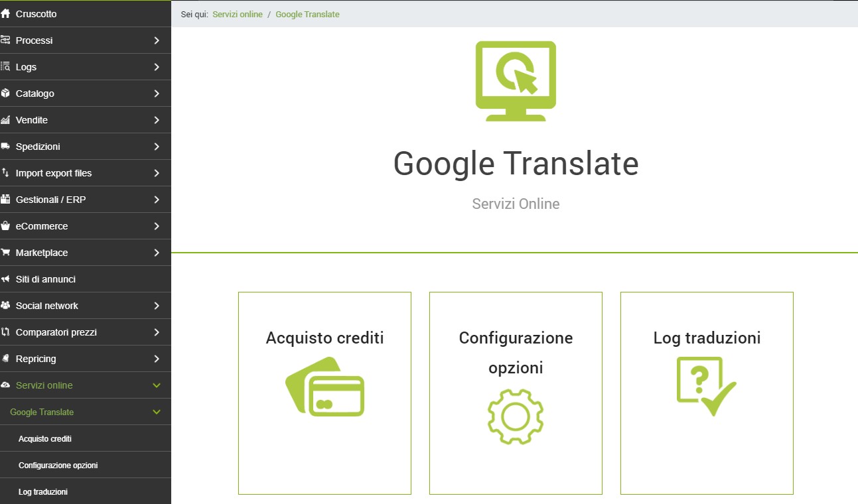Click the large Google Translate monitor icon
The image size is (858, 504).
516,81
